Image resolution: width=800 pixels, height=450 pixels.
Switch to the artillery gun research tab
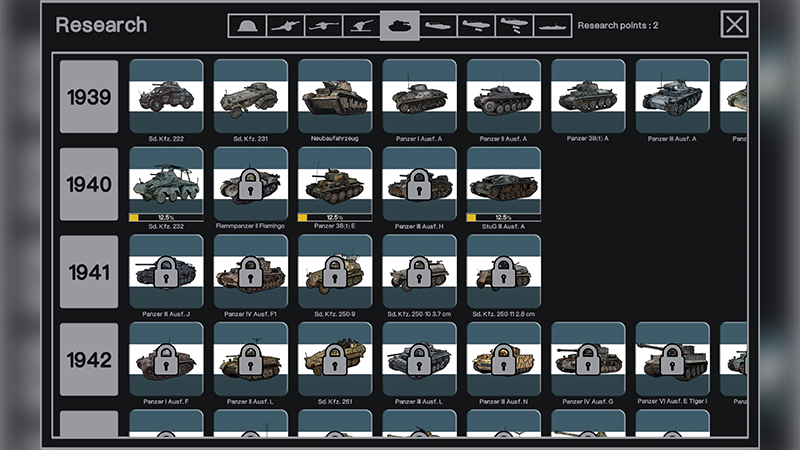(x=285, y=26)
